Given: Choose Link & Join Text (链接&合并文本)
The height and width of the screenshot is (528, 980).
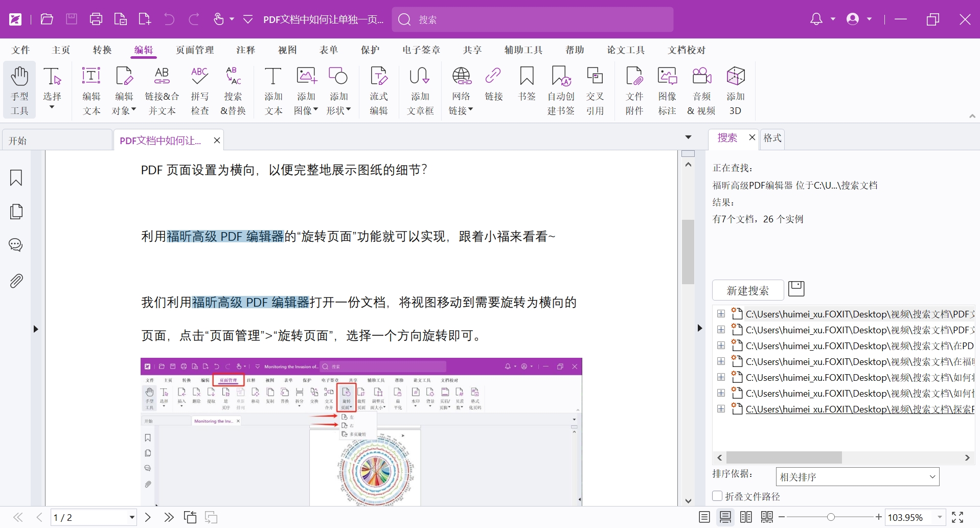Looking at the screenshot, I should [162, 90].
